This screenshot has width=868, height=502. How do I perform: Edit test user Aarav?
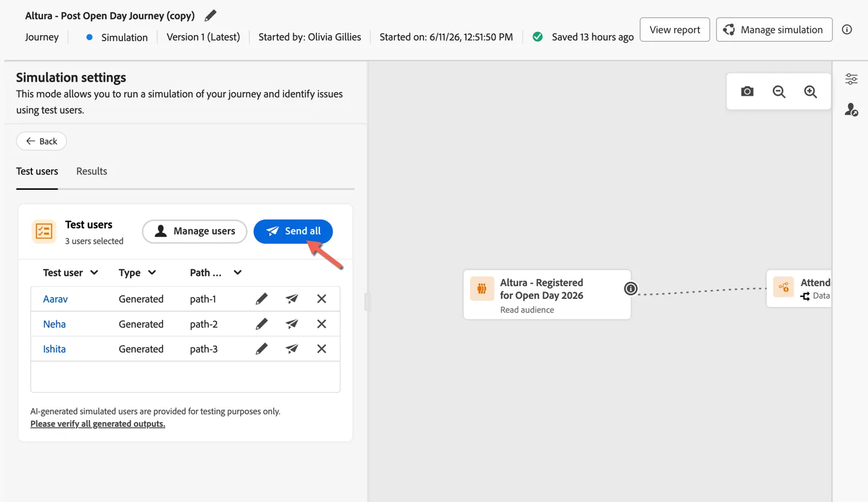click(x=261, y=299)
